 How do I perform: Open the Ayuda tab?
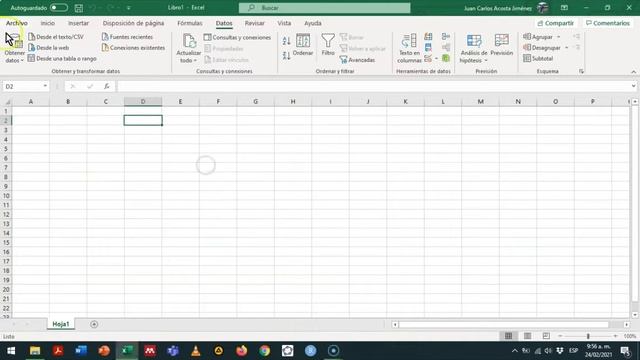coord(313,23)
